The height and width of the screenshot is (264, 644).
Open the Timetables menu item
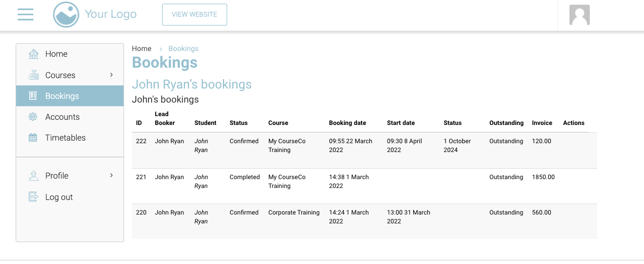[x=65, y=137]
